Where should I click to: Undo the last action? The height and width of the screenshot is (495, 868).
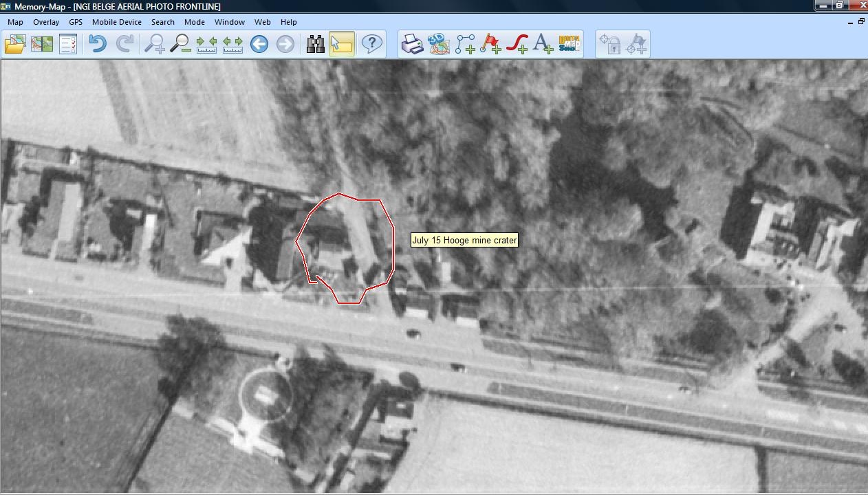(x=98, y=44)
